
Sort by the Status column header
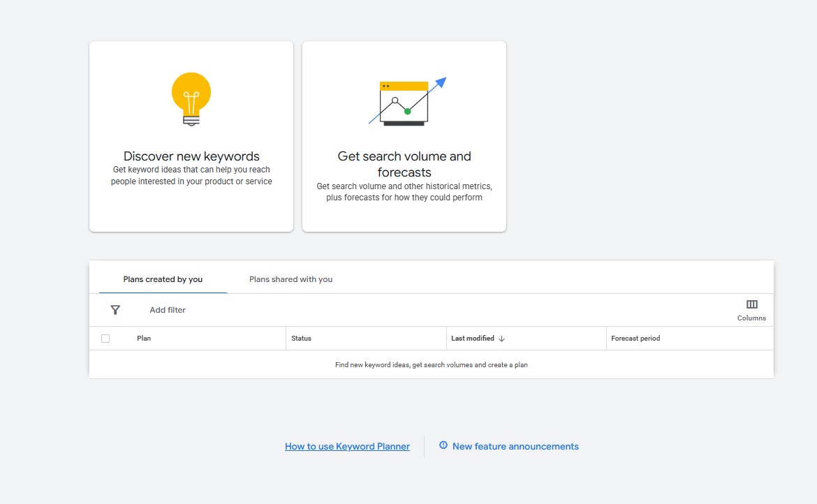click(301, 339)
